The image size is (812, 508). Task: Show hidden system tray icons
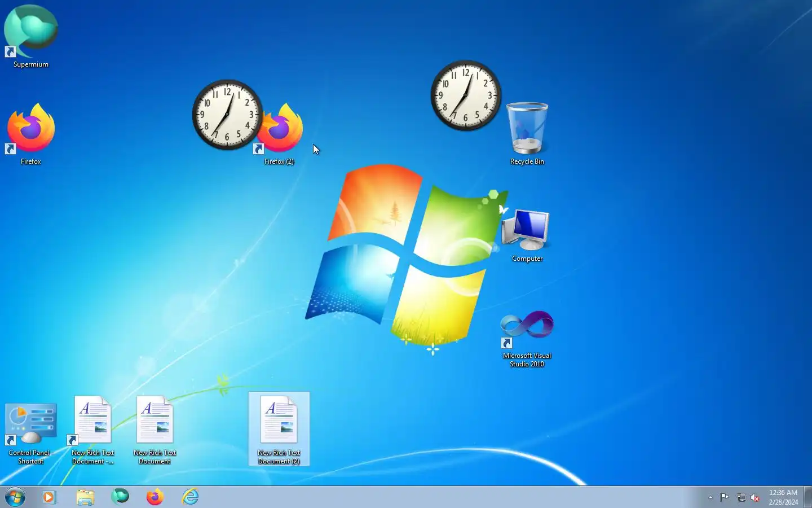point(710,497)
